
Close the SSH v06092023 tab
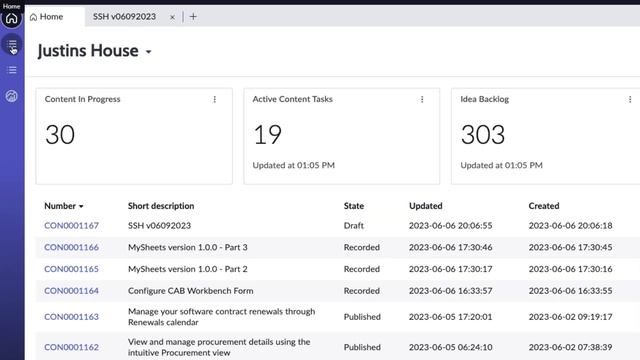[172, 17]
